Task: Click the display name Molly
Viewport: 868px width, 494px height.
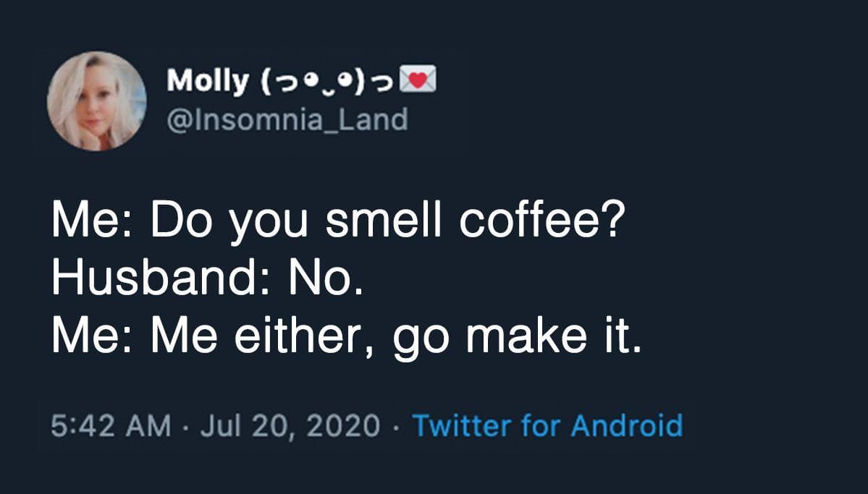Action: (207, 80)
